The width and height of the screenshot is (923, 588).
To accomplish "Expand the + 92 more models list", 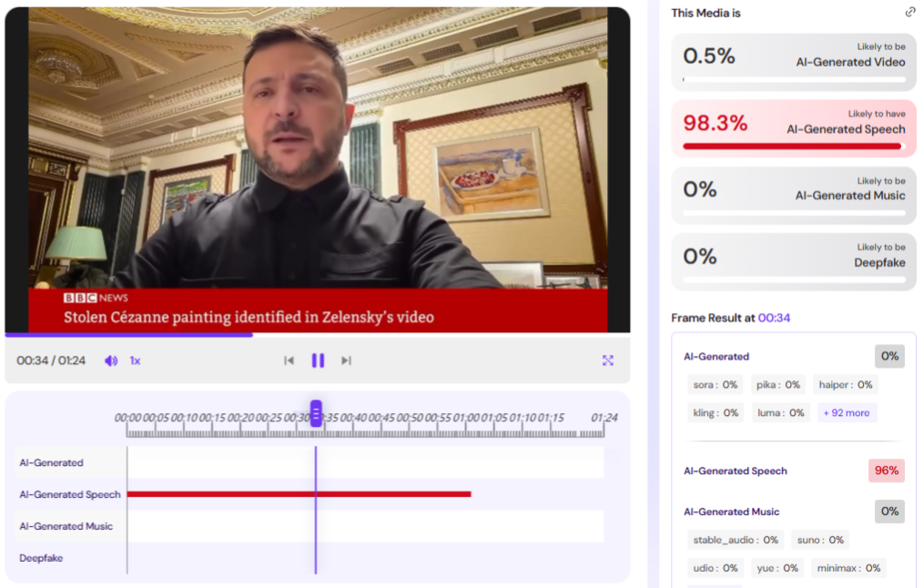I will tap(847, 412).
